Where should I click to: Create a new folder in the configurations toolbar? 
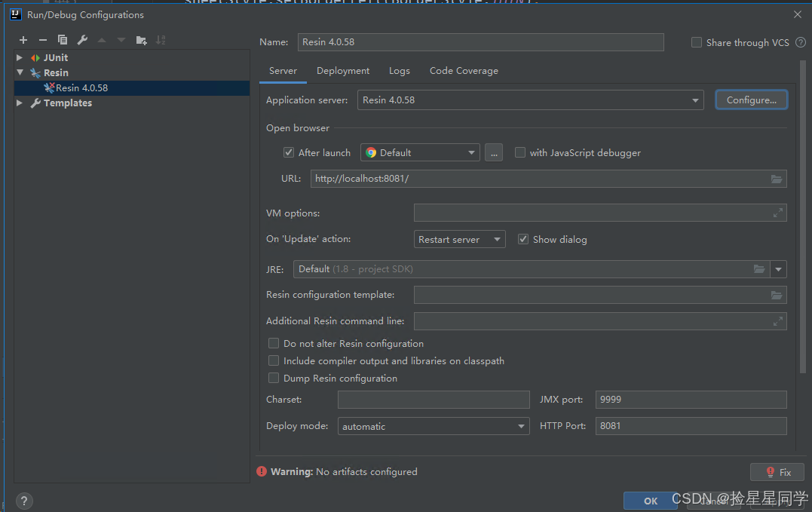(142, 40)
